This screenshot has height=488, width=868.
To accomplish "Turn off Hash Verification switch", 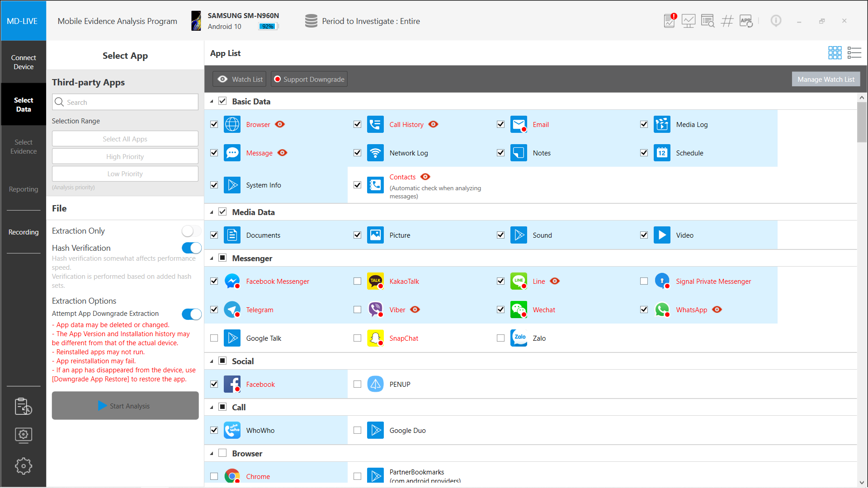I will [191, 248].
